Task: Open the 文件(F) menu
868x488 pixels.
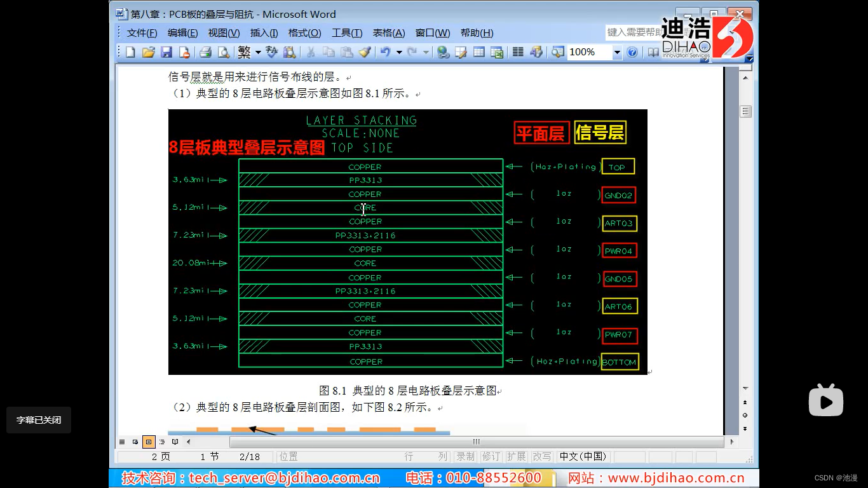Action: (x=142, y=33)
